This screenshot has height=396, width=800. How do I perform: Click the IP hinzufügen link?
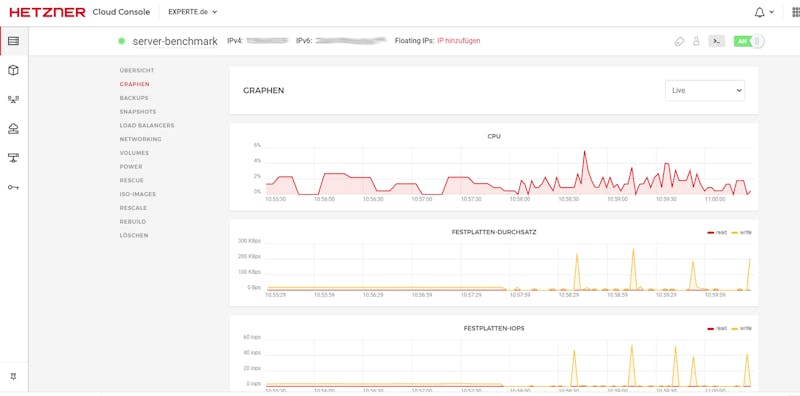coord(459,41)
